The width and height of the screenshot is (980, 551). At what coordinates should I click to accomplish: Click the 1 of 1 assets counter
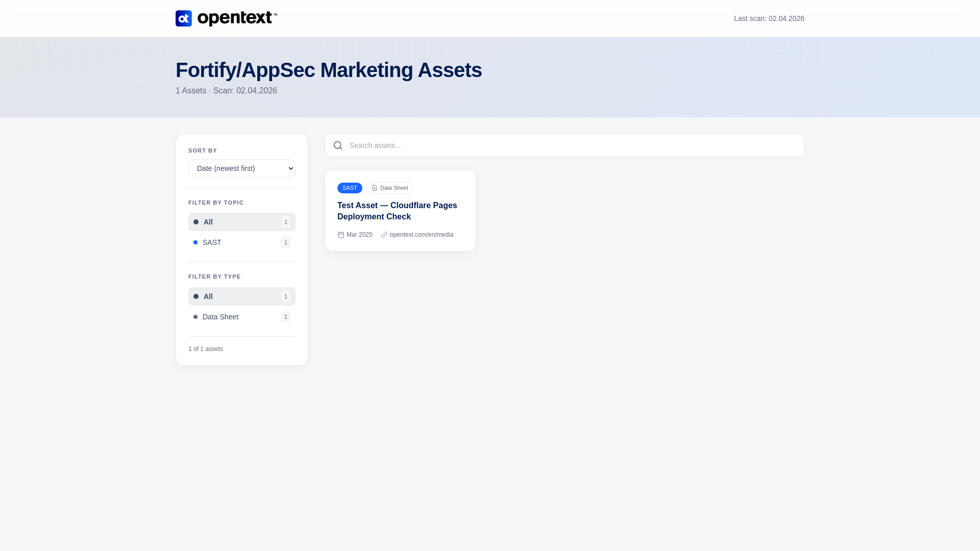pos(206,349)
